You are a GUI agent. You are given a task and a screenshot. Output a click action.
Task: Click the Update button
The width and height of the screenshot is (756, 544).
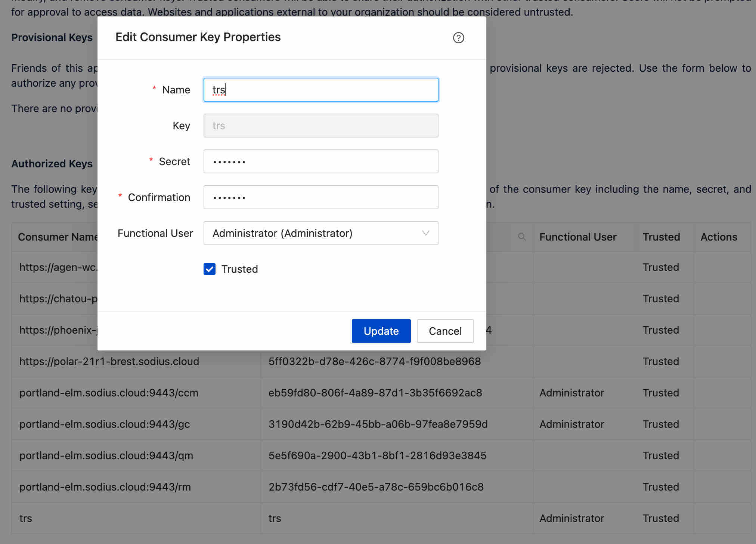381,331
